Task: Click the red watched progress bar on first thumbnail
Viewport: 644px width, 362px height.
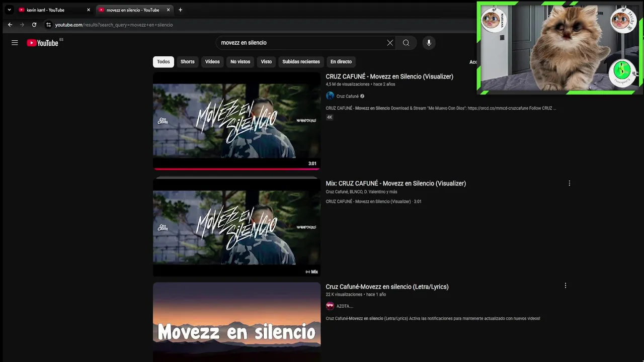Action: coord(236,169)
